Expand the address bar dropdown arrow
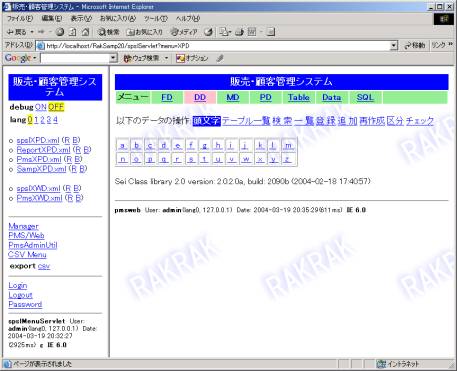 tap(394, 46)
